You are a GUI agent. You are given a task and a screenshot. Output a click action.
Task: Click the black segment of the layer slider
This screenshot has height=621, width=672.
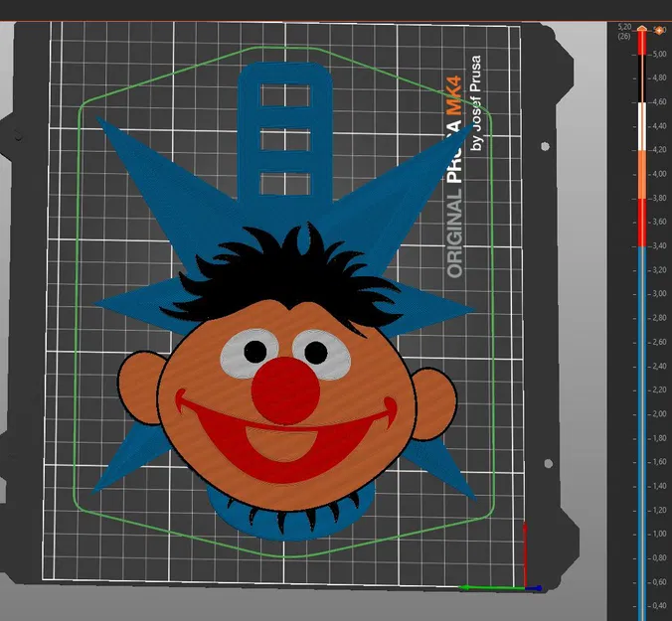click(x=641, y=78)
